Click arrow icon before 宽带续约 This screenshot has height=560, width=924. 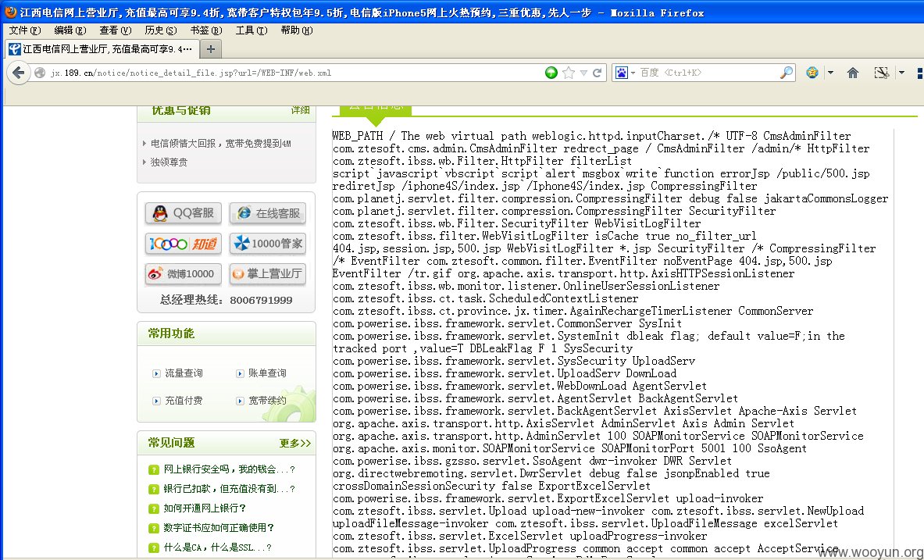pos(240,401)
